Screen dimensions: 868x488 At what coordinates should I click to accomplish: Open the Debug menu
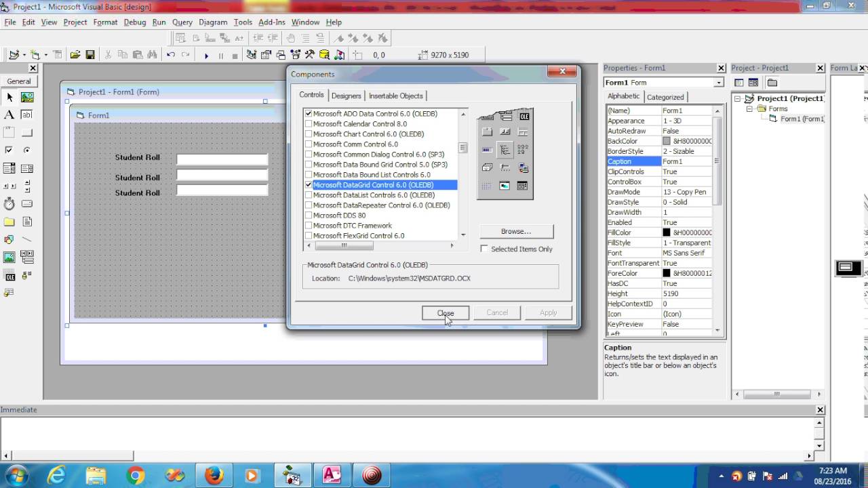pos(135,22)
